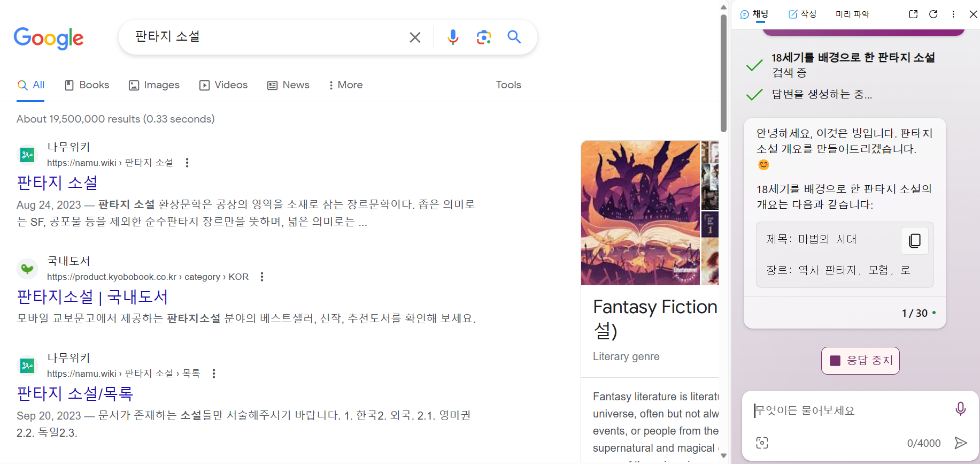Image resolution: width=980 pixels, height=464 pixels.
Task: Copy the generated novel outline code block
Action: (x=915, y=241)
